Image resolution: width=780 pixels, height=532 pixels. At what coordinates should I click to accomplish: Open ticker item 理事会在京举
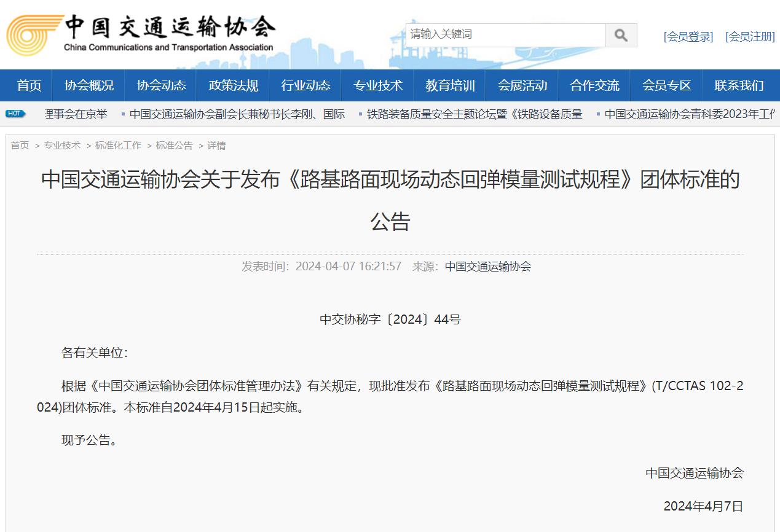click(x=76, y=114)
